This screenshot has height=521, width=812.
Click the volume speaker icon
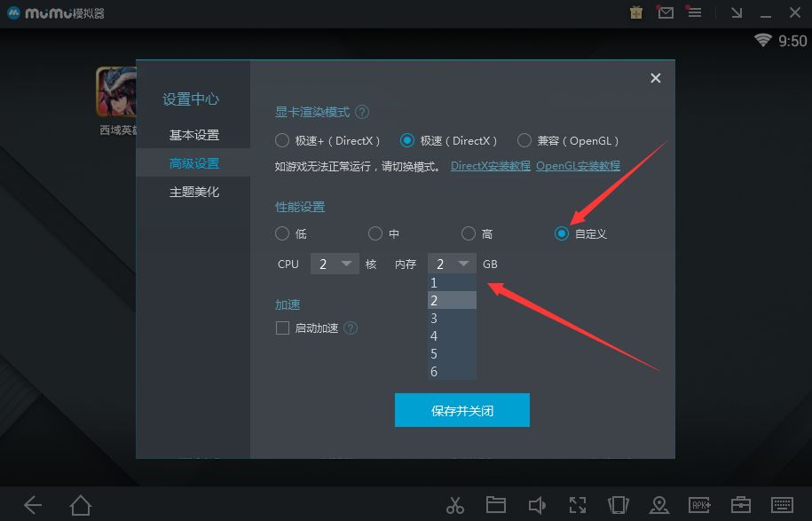[537, 505]
